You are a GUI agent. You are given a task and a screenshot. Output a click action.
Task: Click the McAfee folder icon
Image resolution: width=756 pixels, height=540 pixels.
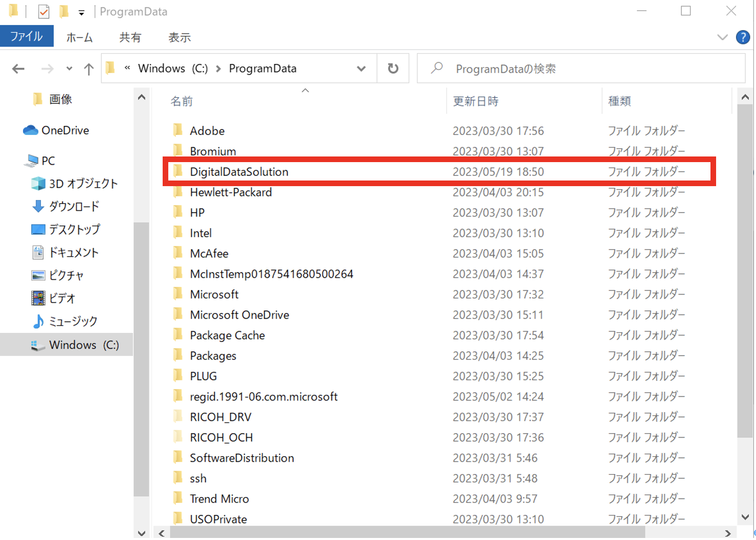pos(177,253)
